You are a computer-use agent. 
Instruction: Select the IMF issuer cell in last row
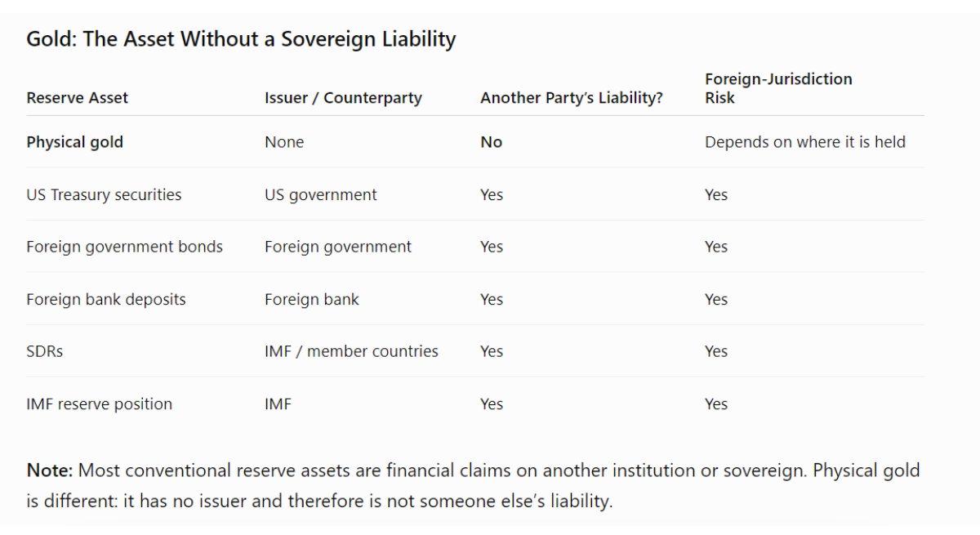(278, 403)
